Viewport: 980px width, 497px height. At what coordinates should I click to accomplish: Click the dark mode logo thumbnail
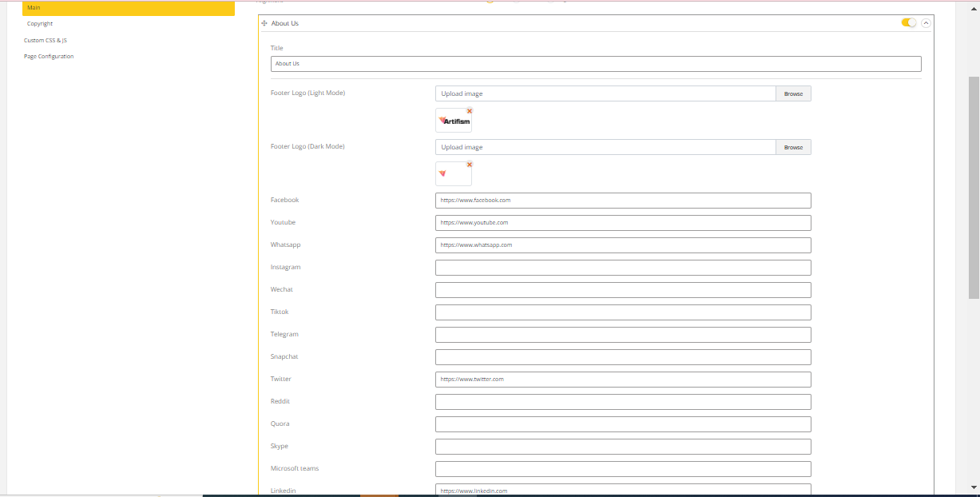453,174
